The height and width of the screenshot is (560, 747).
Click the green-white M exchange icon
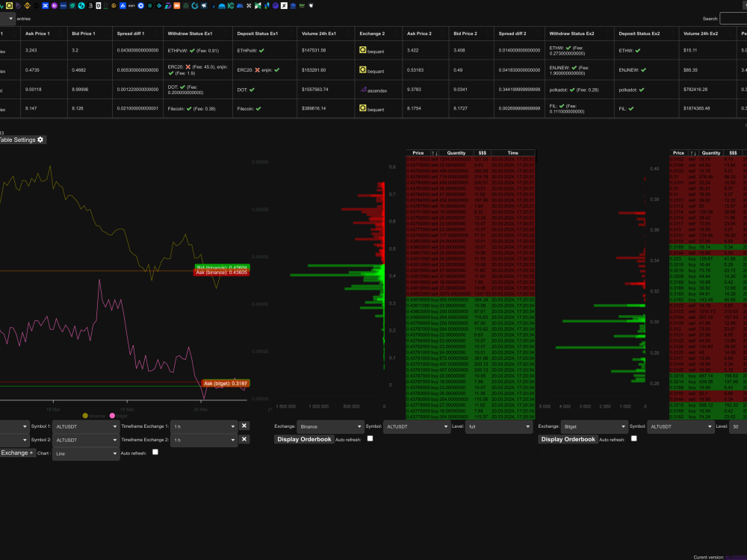coord(258,6)
